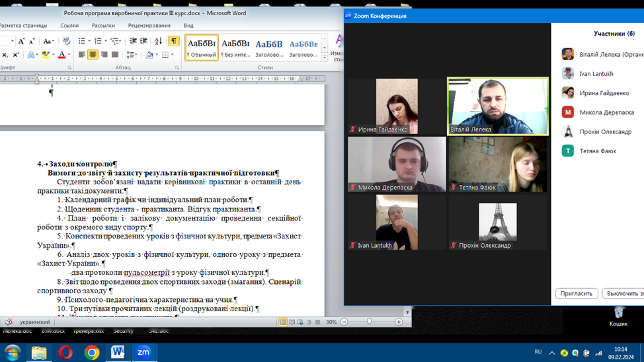Click the sort (A-Z) icon
The image size is (644, 362).
tap(158, 41)
